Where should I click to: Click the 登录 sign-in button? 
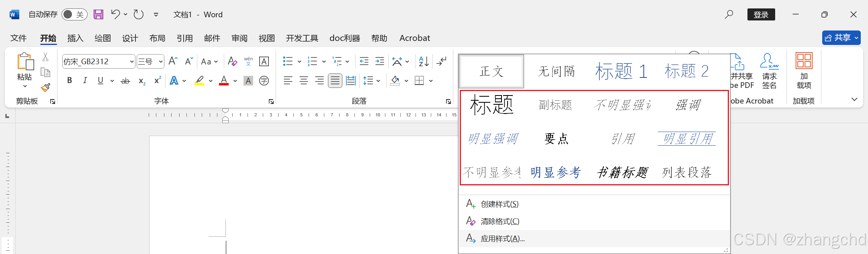point(761,14)
